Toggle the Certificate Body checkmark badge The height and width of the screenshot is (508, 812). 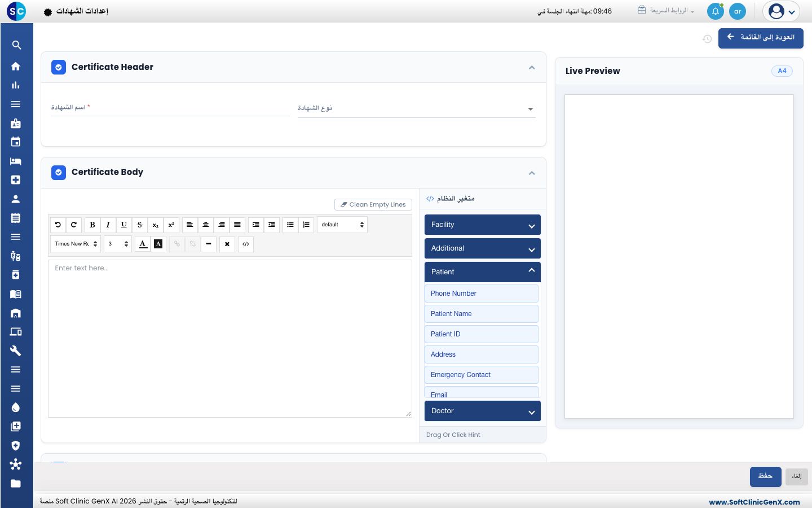click(x=59, y=172)
